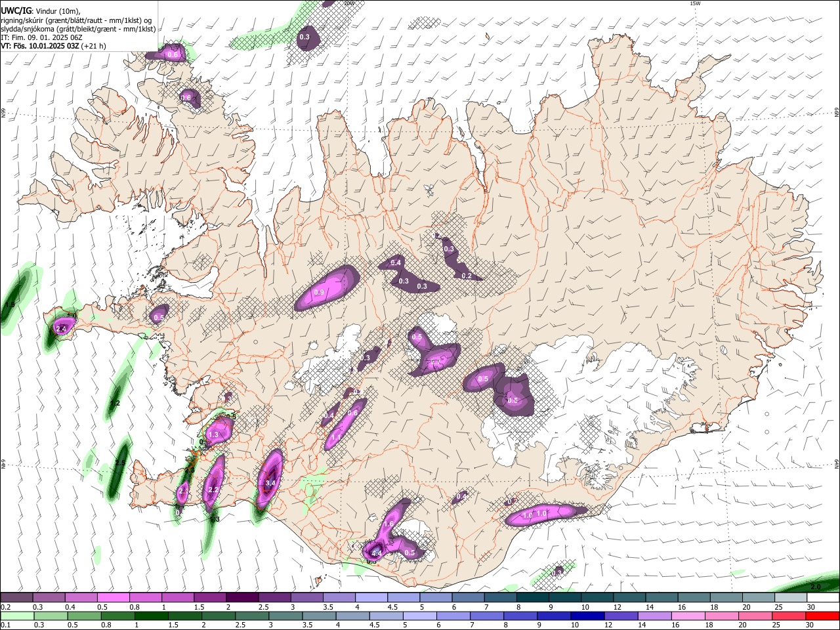Click the 0.9 snowfall value label

click(320, 292)
